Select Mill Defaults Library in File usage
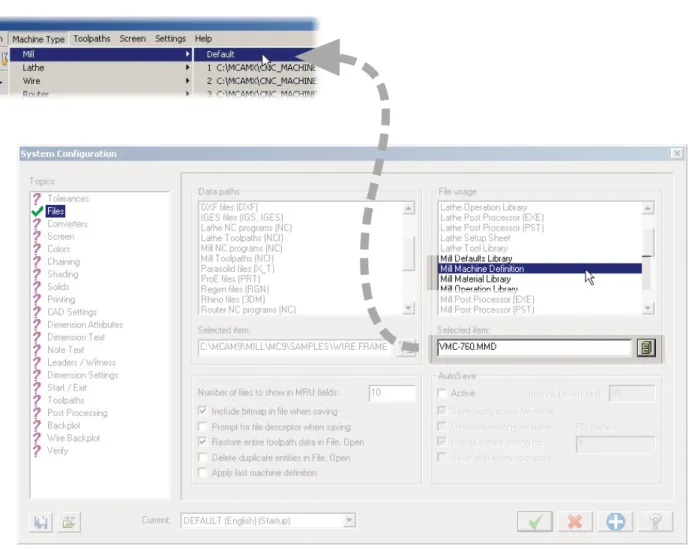The width and height of the screenshot is (689, 549). tap(540, 258)
